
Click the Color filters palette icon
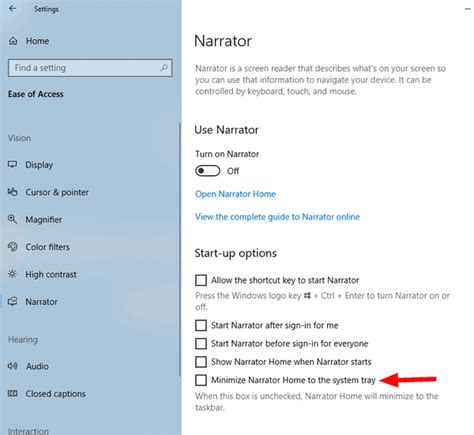click(12, 247)
